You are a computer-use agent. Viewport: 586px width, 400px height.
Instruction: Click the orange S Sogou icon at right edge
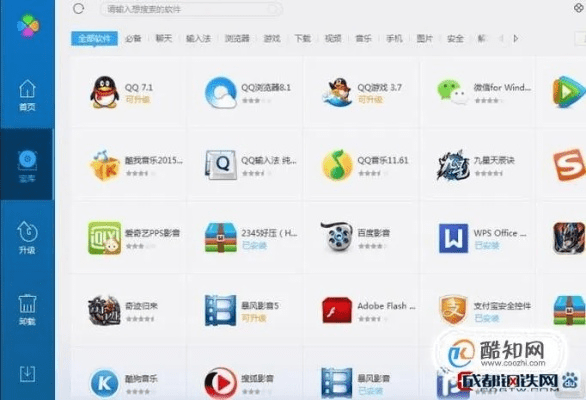pyautogui.click(x=569, y=165)
